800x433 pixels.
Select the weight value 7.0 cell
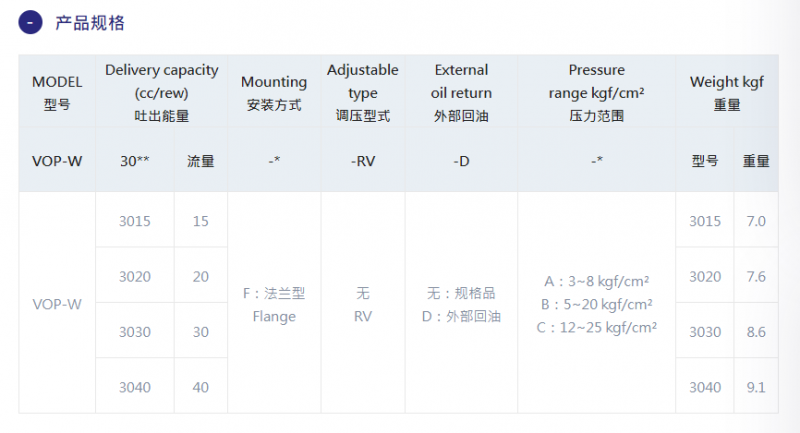756,221
